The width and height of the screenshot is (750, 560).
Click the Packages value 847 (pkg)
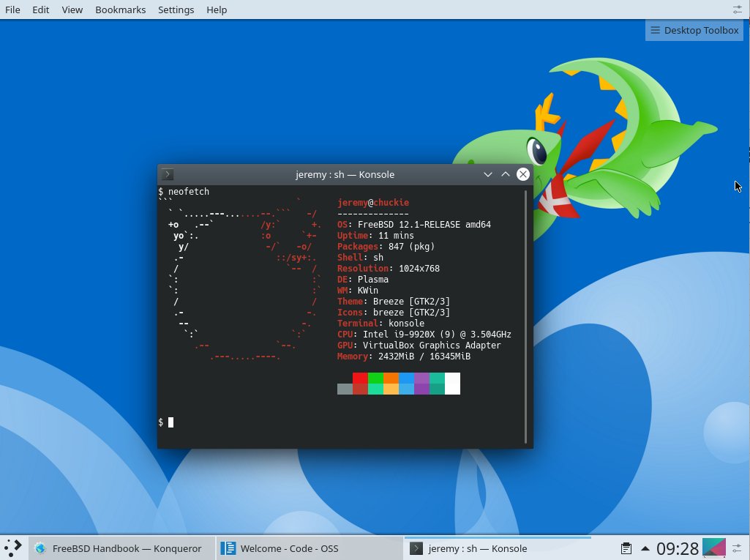point(411,247)
